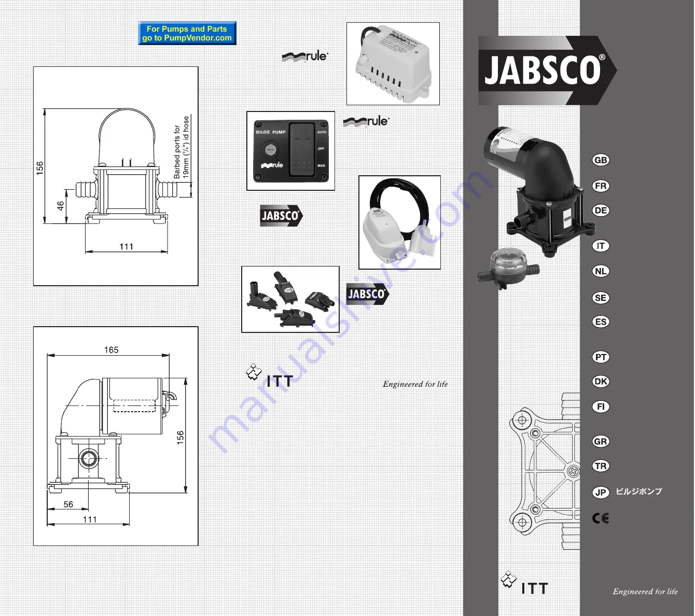Select the FI language badge
The width and height of the screenshot is (695, 616).
point(601,407)
